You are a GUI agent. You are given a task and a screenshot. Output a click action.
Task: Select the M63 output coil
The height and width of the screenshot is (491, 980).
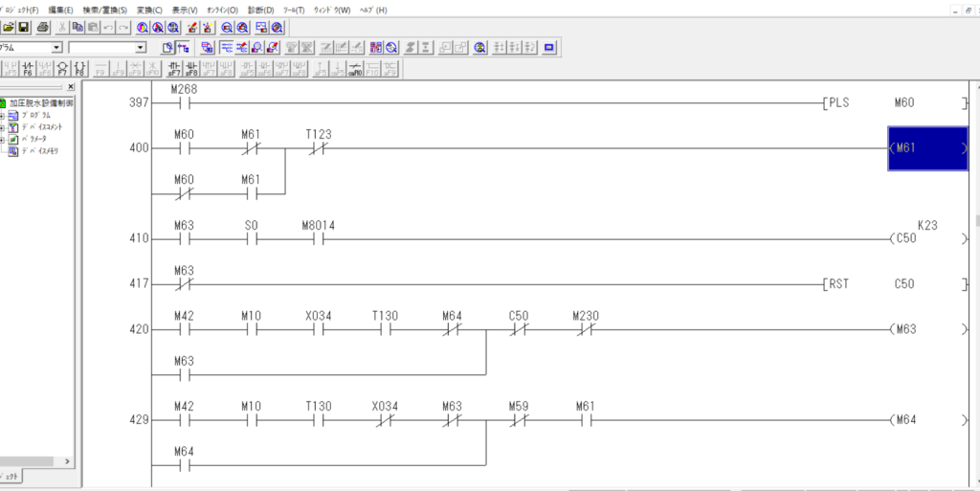click(x=927, y=329)
